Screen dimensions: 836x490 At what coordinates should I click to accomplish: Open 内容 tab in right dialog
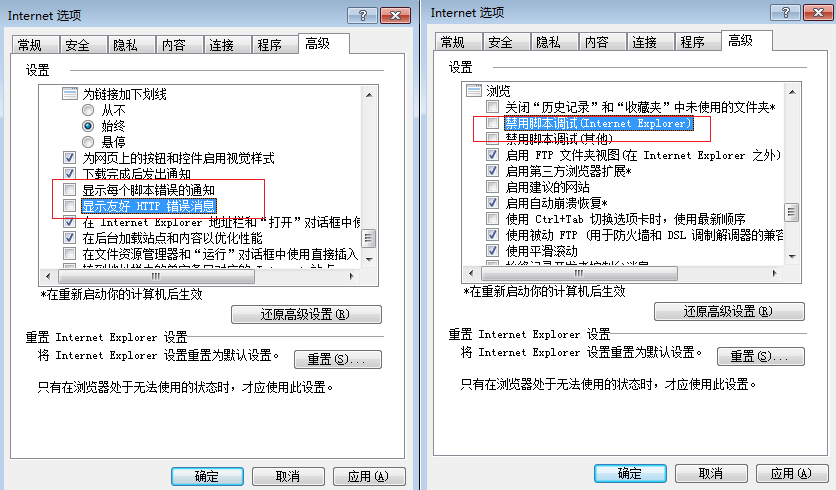tap(602, 42)
